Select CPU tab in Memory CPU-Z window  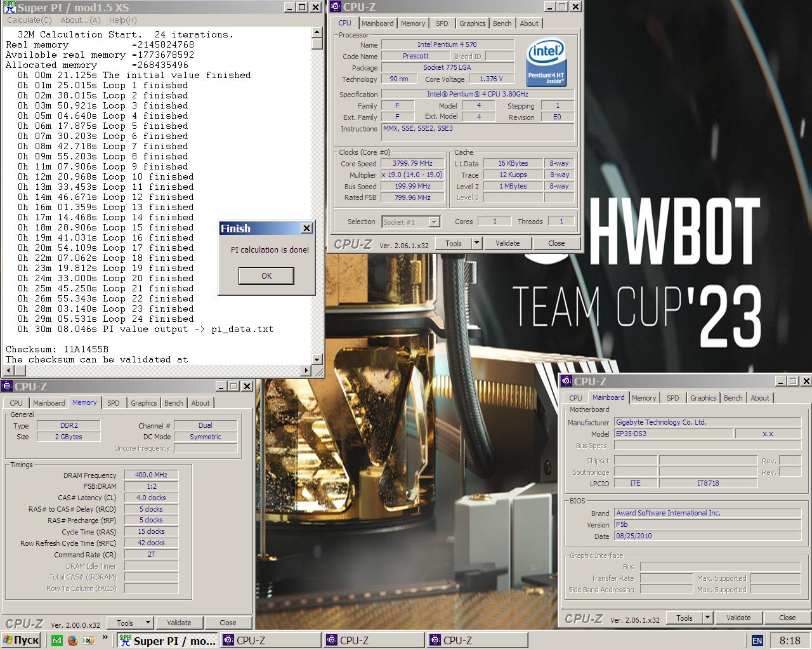(x=16, y=403)
